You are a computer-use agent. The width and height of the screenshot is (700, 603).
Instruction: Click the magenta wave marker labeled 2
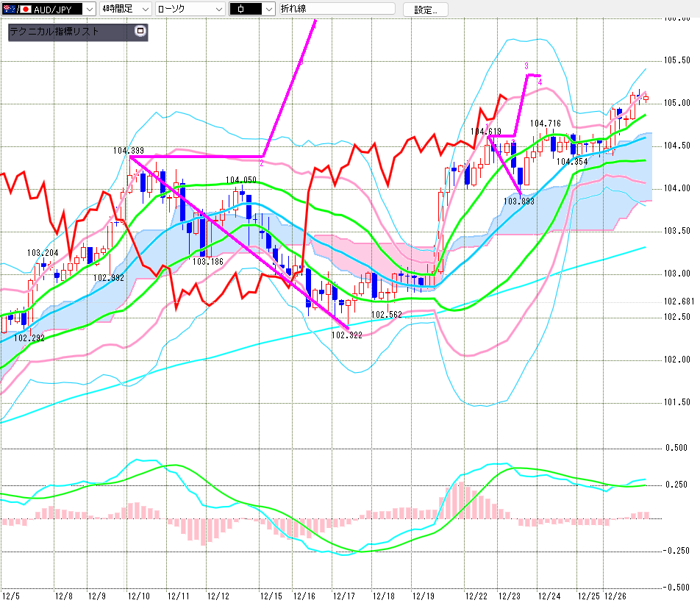point(261,163)
